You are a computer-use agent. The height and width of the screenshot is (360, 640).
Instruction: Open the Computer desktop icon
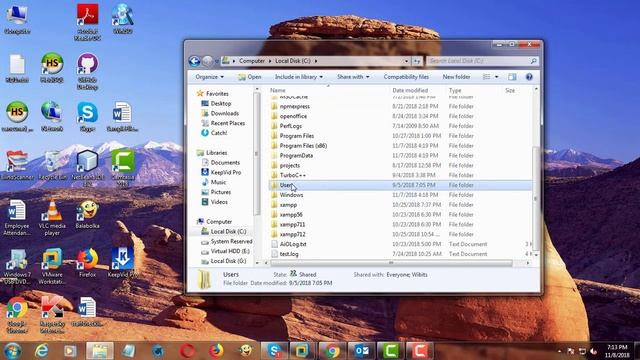pos(17,19)
